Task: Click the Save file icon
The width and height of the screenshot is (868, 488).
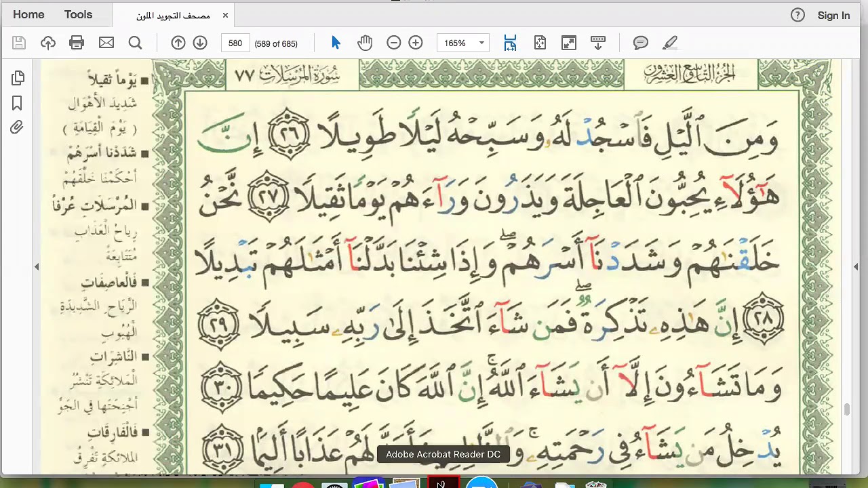Action: tap(19, 43)
